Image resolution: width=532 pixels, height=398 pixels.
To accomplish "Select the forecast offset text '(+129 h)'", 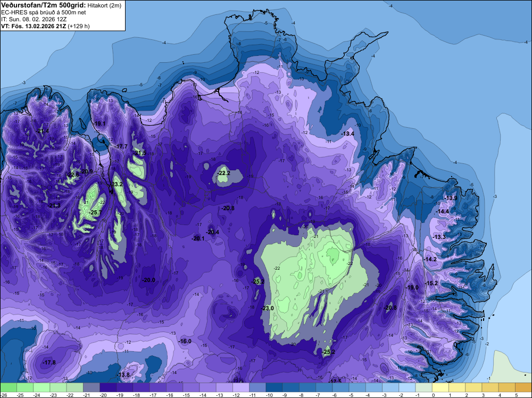I will pyautogui.click(x=79, y=26).
